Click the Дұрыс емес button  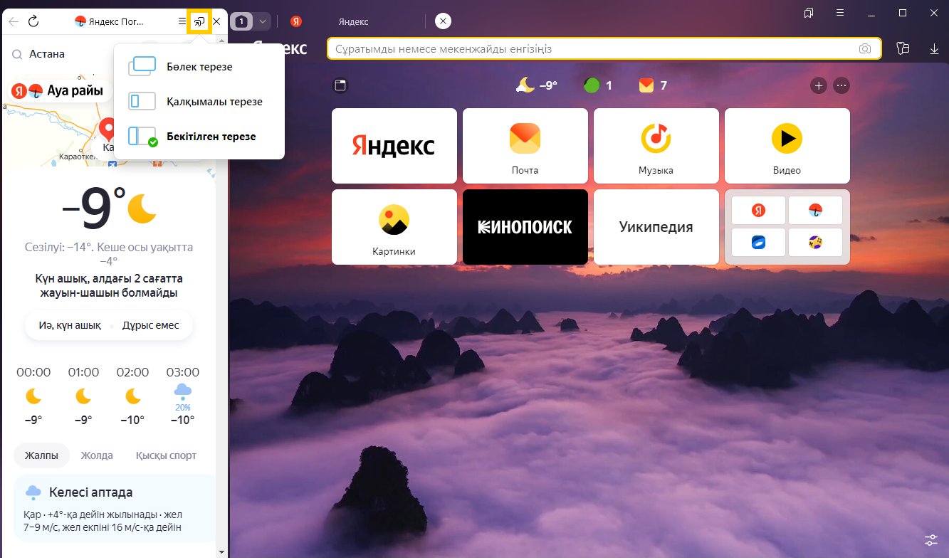150,325
